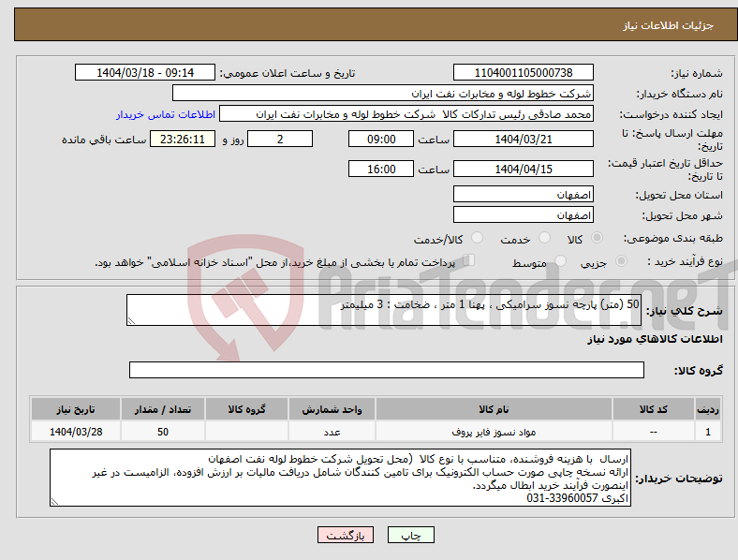
Task: Click the resize grip of the description box
Action: [x=131, y=320]
